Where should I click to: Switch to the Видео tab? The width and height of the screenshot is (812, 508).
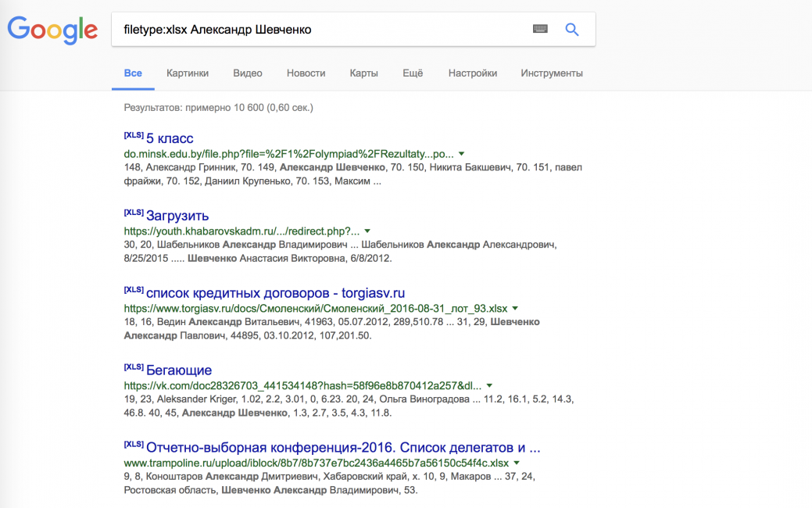pos(248,73)
